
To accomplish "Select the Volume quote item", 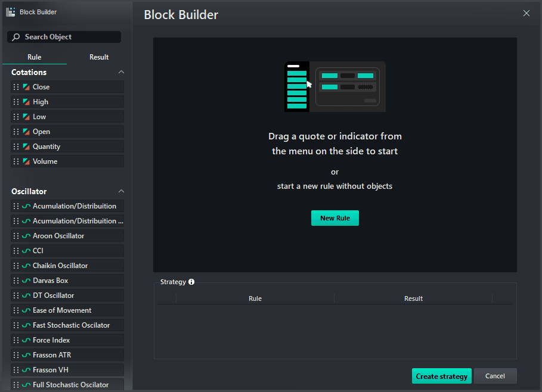I will [x=67, y=161].
